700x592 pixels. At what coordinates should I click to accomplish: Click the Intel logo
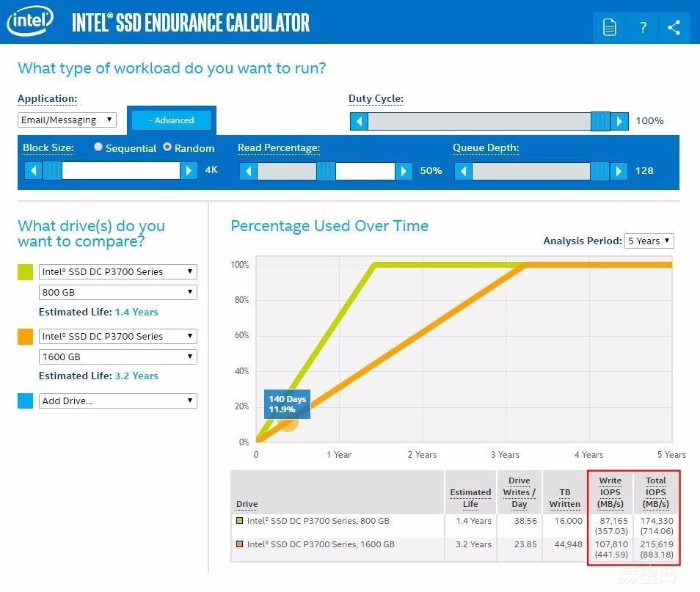(x=30, y=21)
